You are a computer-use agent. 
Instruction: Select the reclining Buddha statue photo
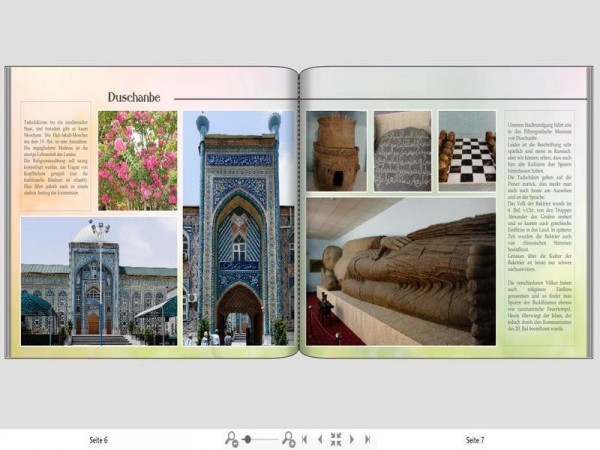click(x=401, y=272)
